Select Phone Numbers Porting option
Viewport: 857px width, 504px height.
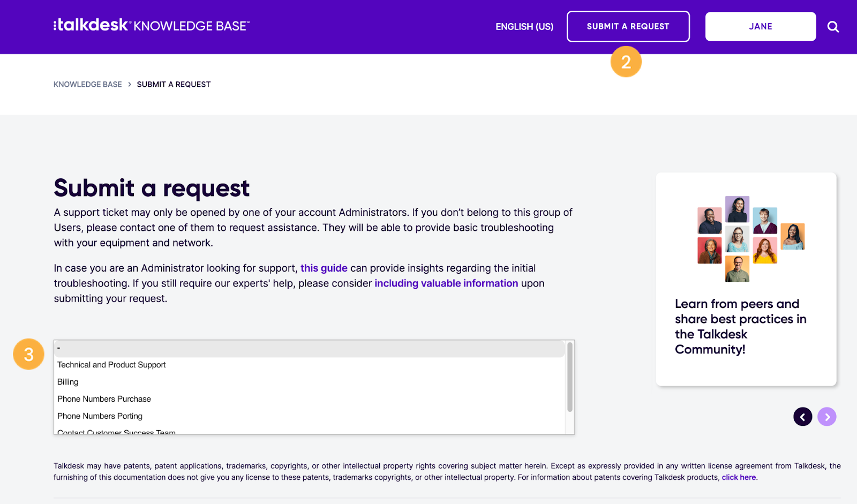pyautogui.click(x=310, y=416)
